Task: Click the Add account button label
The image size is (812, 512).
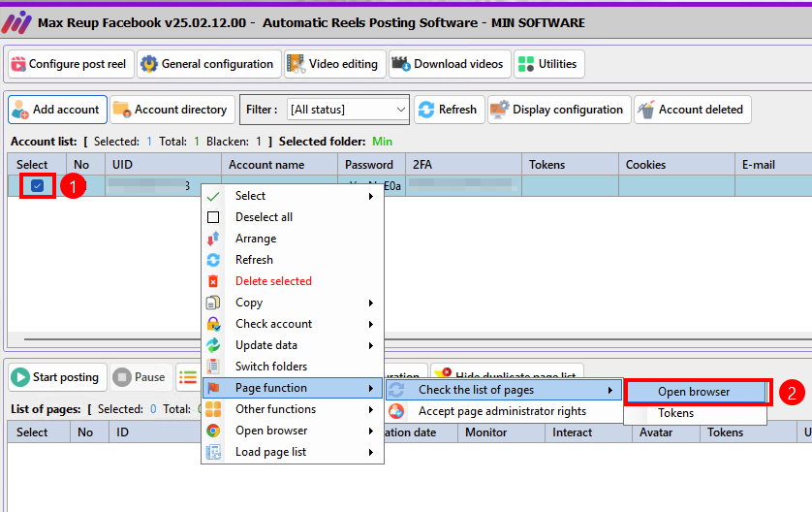Action: [66, 110]
